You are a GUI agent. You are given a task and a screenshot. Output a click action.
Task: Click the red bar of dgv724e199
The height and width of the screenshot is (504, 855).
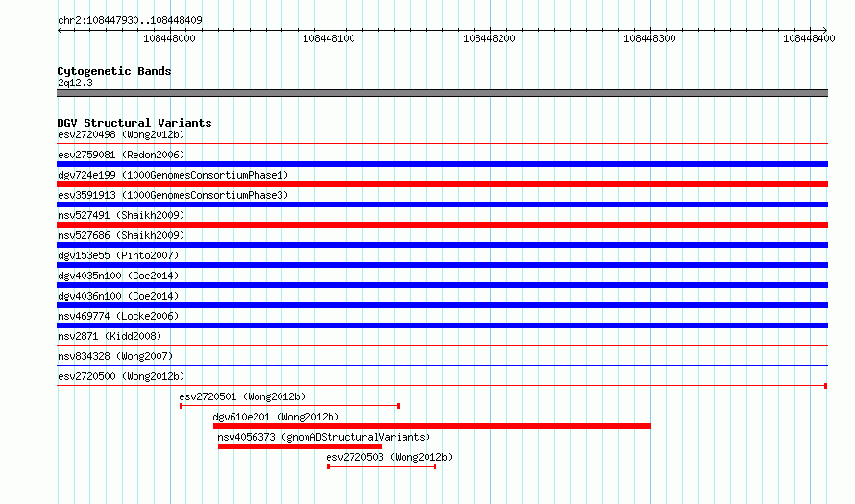442,184
